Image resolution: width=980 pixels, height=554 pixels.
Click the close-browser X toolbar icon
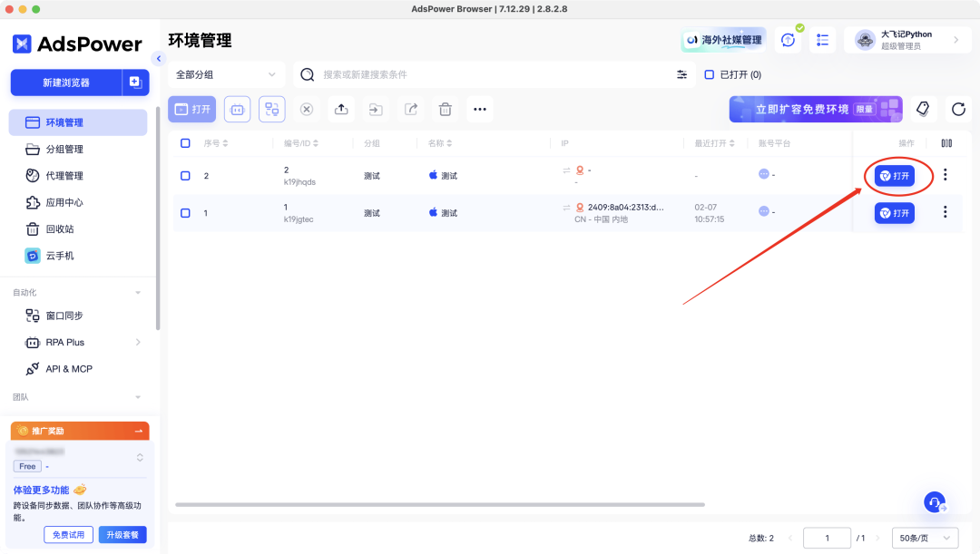click(x=307, y=110)
